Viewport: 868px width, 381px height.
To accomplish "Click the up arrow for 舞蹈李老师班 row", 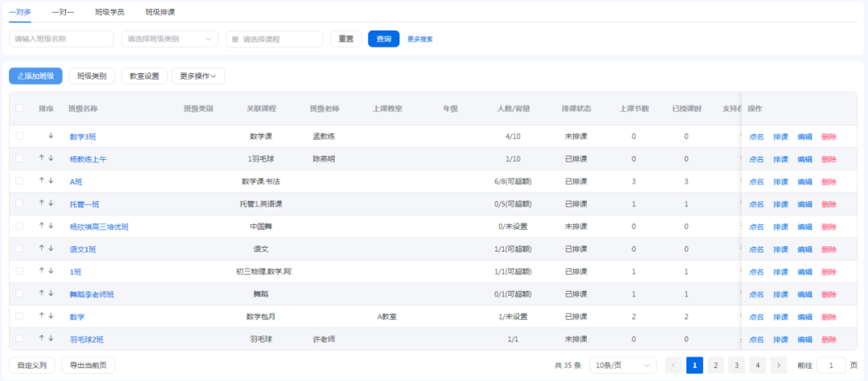I will pyautogui.click(x=41, y=293).
